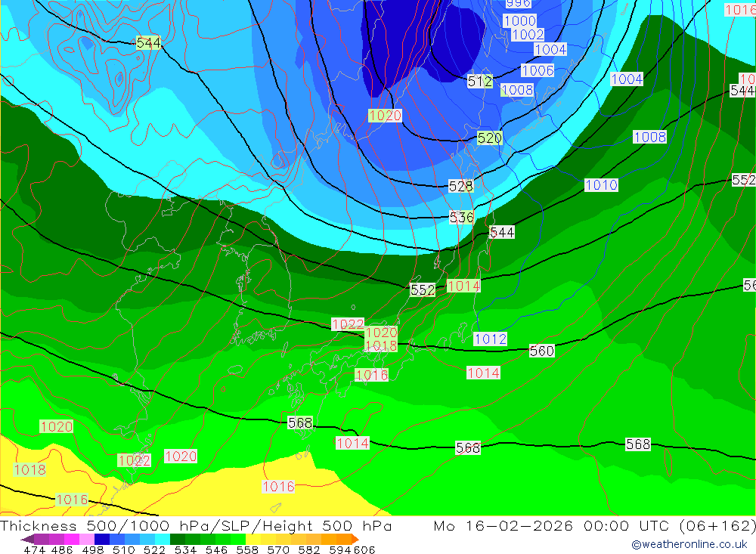Select the legend value 498
Viewport: 756px width, 554px height.
click(93, 549)
